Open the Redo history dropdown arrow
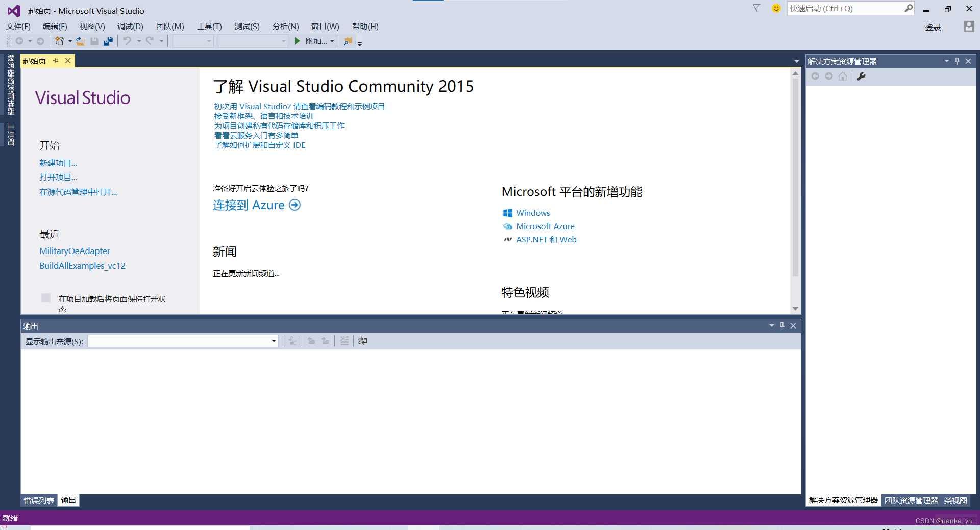Viewport: 980px width, 530px height. coord(161,41)
